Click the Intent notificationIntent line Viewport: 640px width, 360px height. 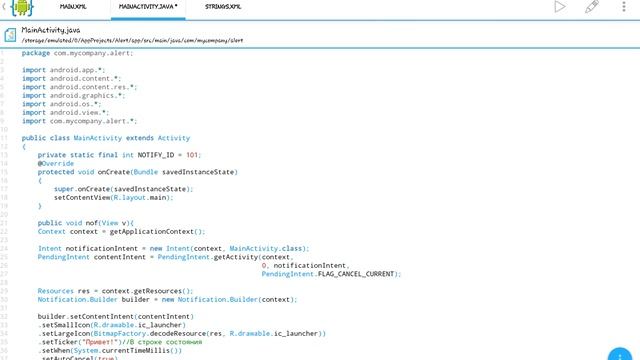tap(173, 249)
